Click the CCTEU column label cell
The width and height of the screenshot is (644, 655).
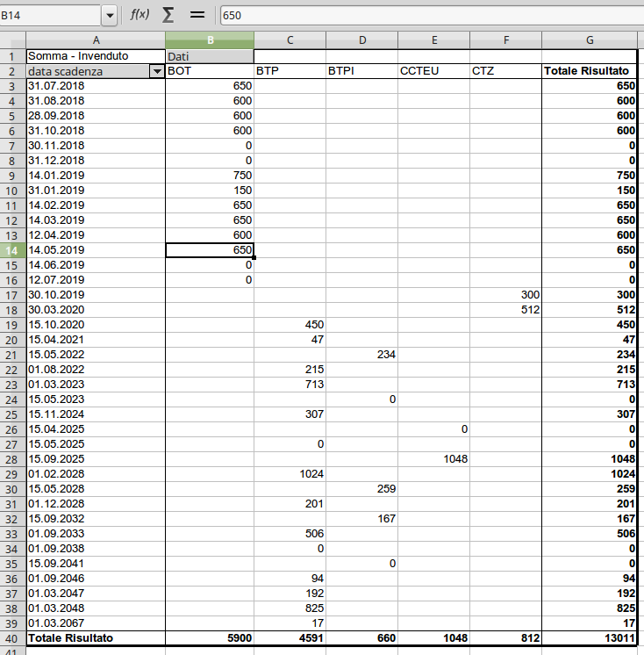434,71
